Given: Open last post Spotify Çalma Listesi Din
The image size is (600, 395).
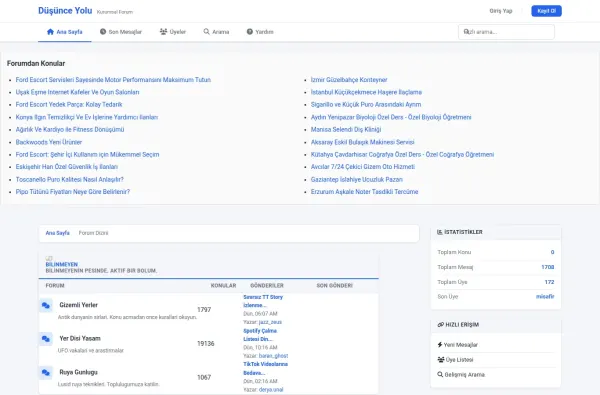Looking at the screenshot, I should [260, 335].
